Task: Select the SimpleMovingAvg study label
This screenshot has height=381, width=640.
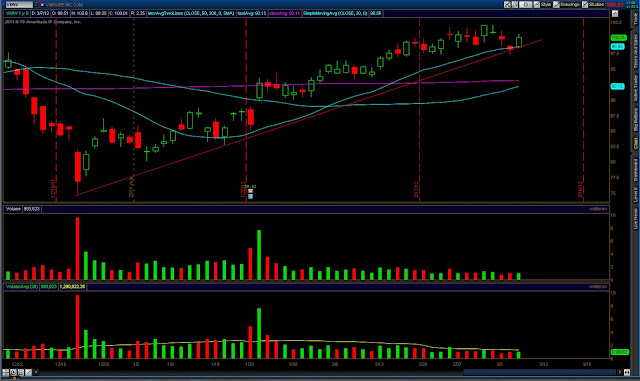Action: [335, 13]
